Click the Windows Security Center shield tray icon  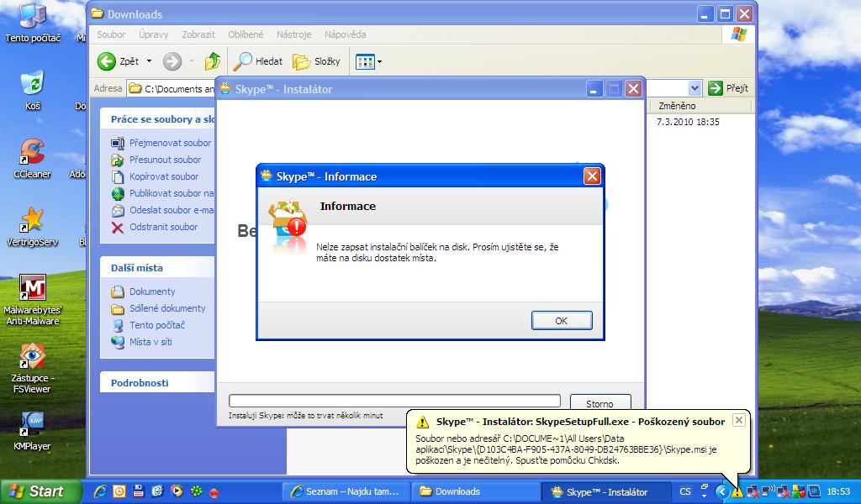pyautogui.click(x=799, y=491)
